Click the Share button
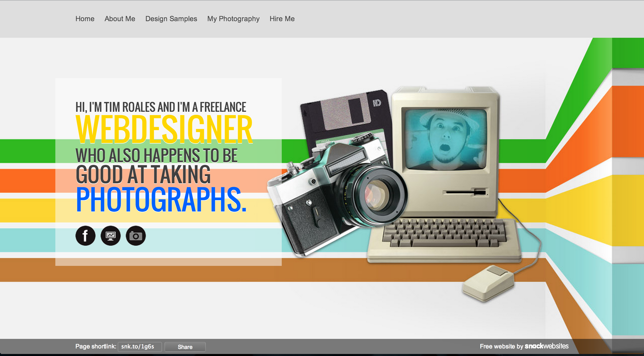Image resolution: width=644 pixels, height=356 pixels. click(x=185, y=347)
